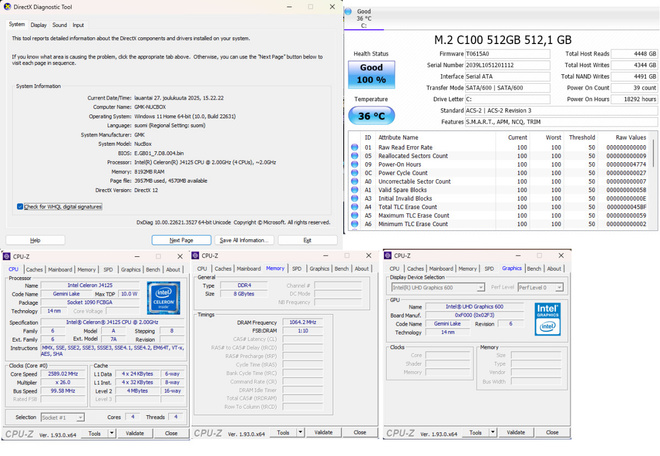Click Close button in CPU-Z Graphics window

(552, 432)
